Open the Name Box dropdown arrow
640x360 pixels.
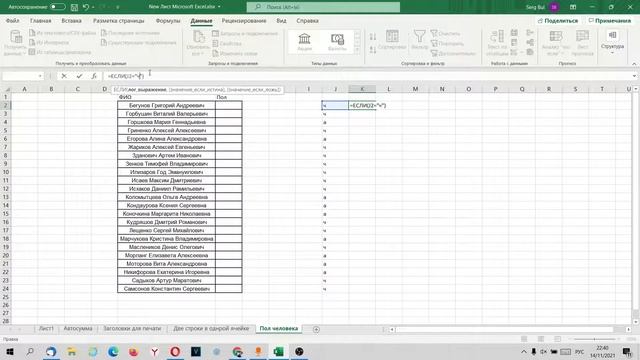point(40,76)
